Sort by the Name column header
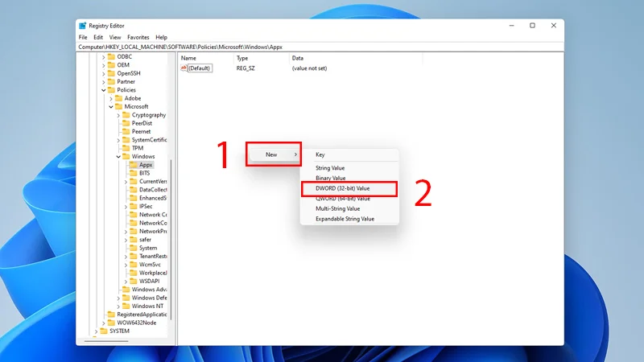The image size is (644, 362). pyautogui.click(x=206, y=58)
